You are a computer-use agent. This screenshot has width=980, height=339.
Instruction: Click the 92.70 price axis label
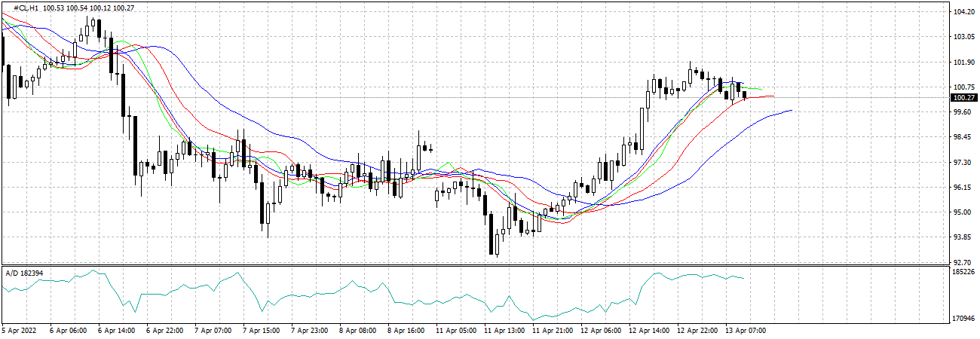pos(963,262)
